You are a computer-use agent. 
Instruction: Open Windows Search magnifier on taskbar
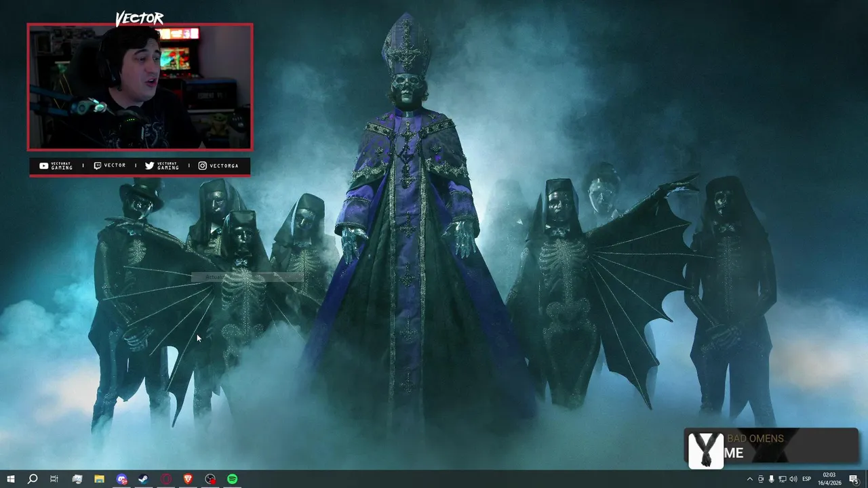click(x=32, y=479)
